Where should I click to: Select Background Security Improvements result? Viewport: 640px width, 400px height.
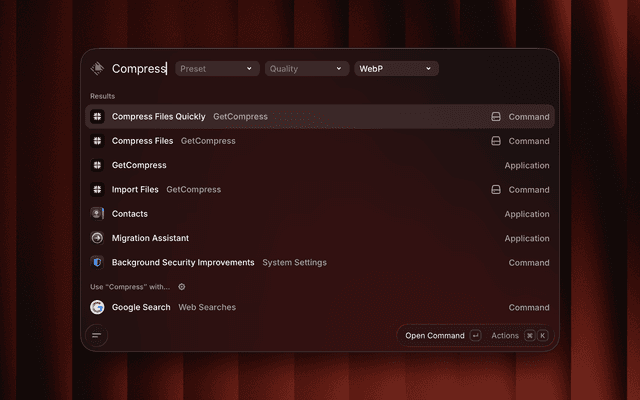coord(320,262)
